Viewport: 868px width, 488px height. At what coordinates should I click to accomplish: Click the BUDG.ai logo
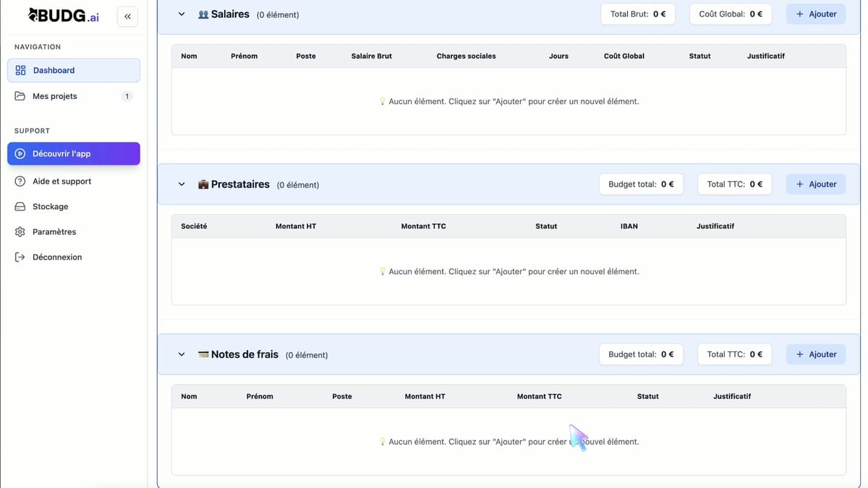[x=64, y=15]
